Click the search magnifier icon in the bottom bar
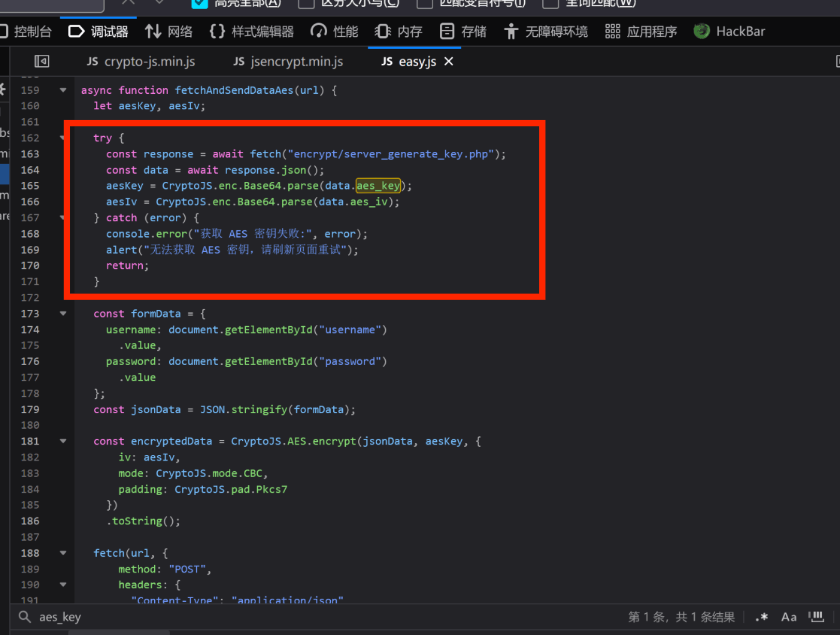This screenshot has height=635, width=840. click(x=24, y=617)
